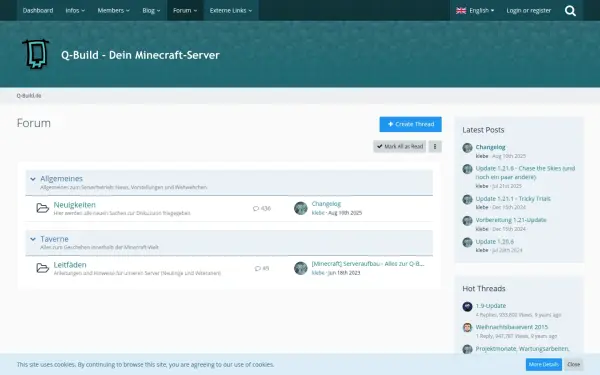Collapse the Allgemeines category chevron

coord(33,179)
